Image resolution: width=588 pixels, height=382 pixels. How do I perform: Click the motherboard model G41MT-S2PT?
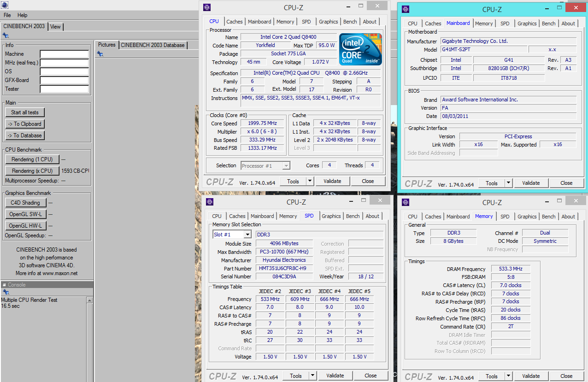(483, 49)
